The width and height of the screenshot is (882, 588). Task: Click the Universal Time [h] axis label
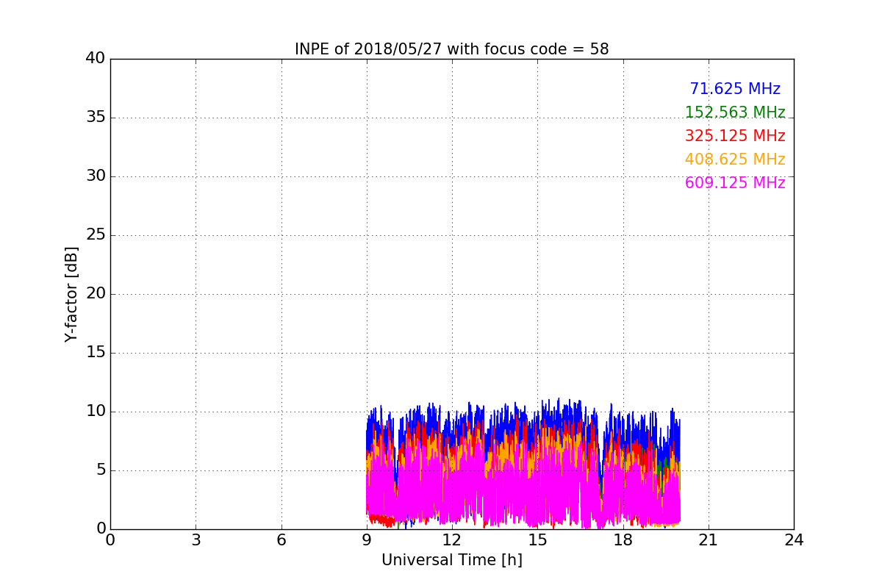[x=452, y=560]
